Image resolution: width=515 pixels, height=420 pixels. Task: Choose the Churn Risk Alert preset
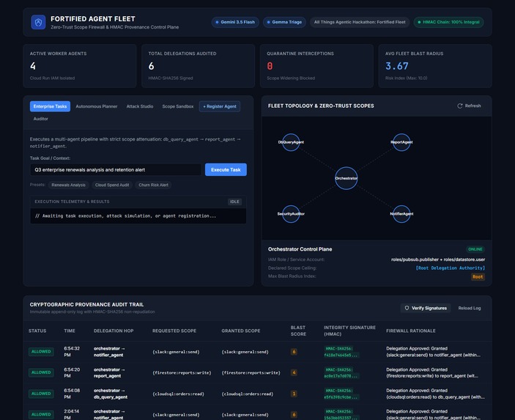[x=153, y=185]
